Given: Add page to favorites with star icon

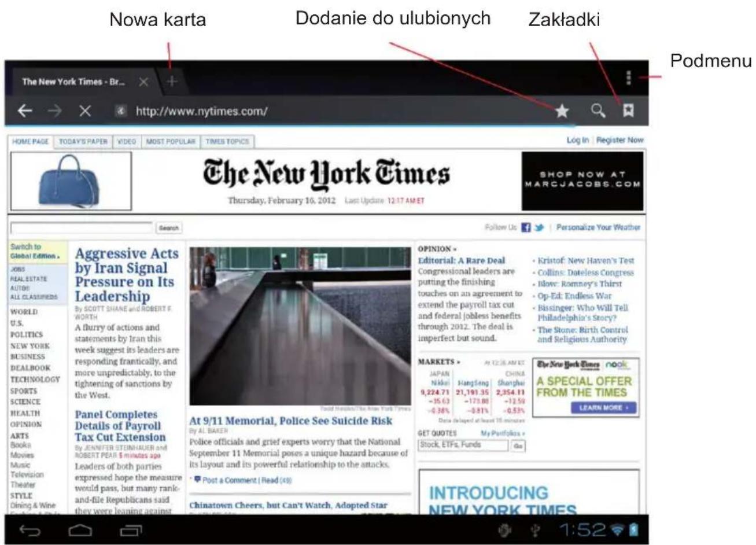Looking at the screenshot, I should pyautogui.click(x=562, y=111).
